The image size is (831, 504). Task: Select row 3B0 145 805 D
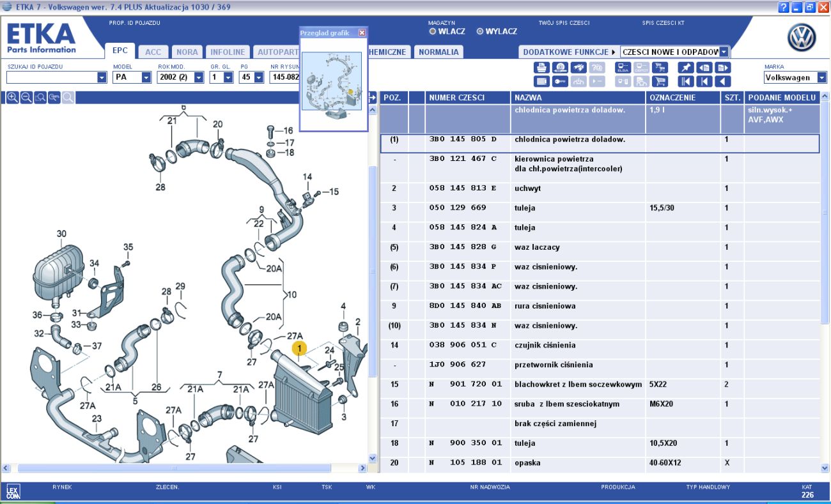(600, 144)
